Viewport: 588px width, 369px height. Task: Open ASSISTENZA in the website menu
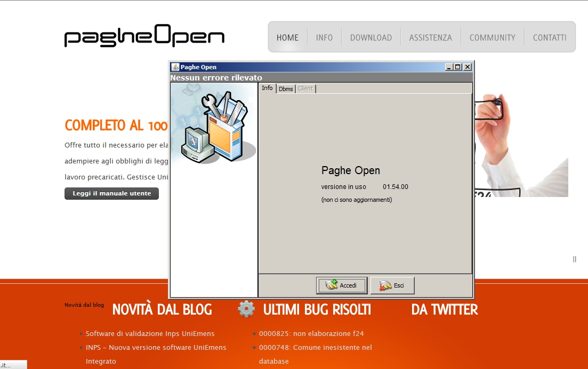431,37
